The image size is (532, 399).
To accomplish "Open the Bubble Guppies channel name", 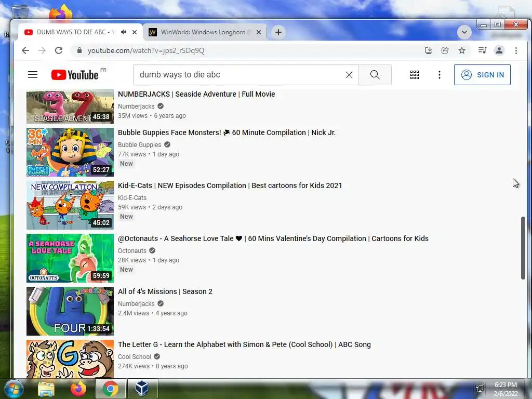I will (x=139, y=144).
